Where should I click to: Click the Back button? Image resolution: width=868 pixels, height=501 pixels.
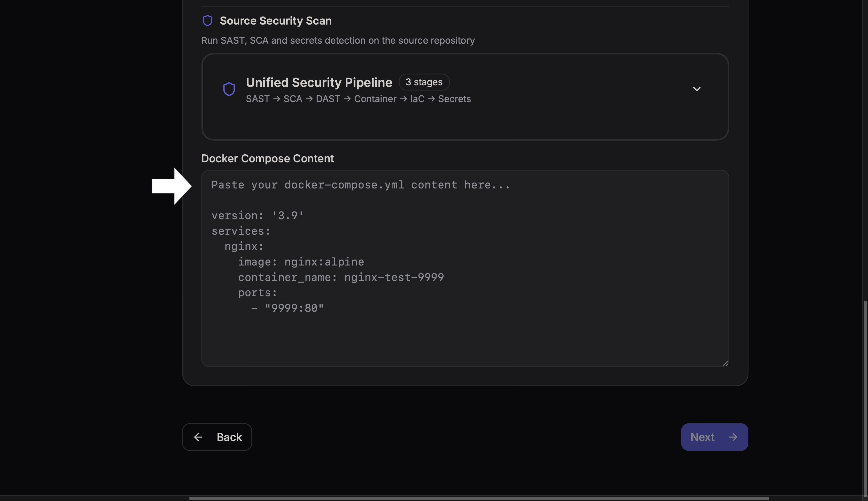[x=217, y=437]
